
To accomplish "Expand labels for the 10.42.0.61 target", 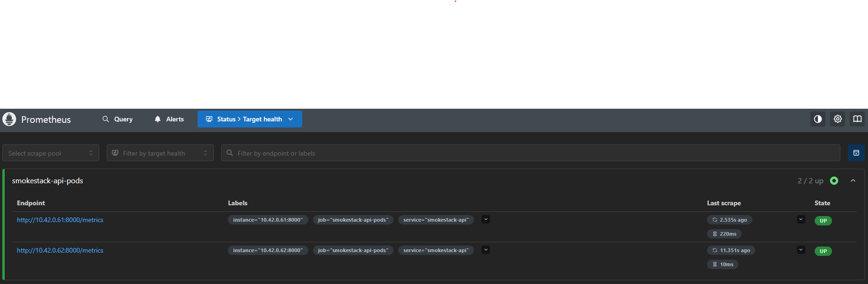I will [486, 219].
